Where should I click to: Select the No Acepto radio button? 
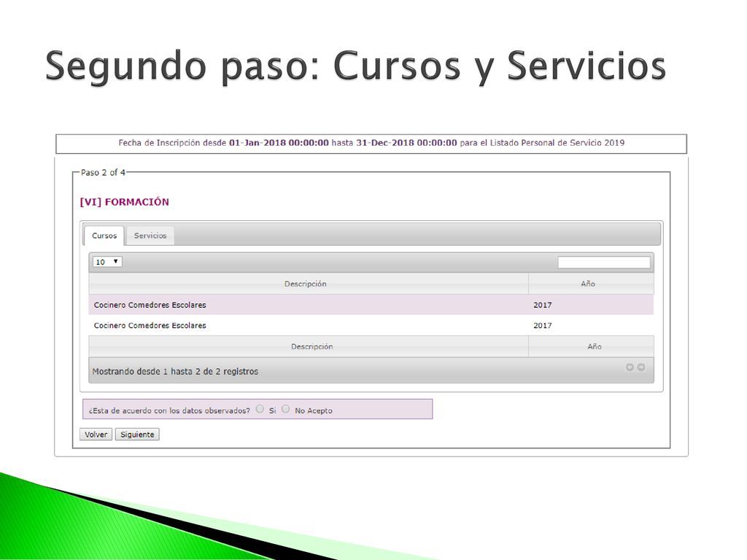tap(285, 409)
